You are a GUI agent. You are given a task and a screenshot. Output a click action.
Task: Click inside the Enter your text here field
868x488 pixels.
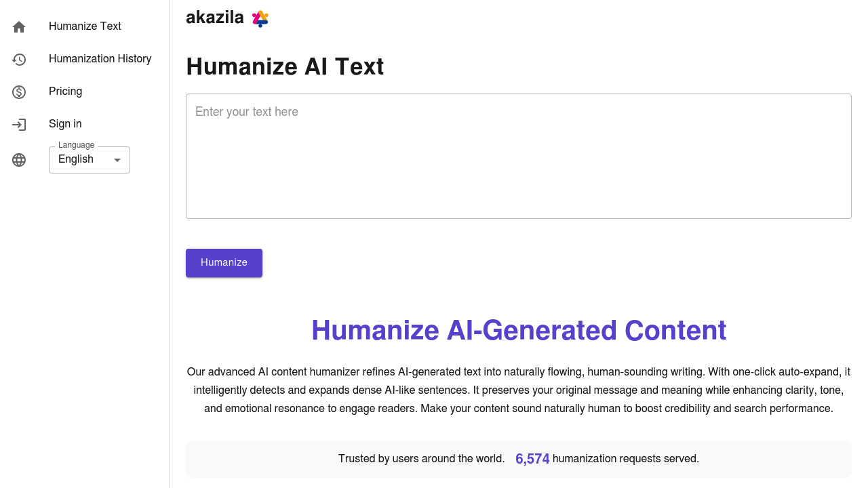click(x=518, y=156)
